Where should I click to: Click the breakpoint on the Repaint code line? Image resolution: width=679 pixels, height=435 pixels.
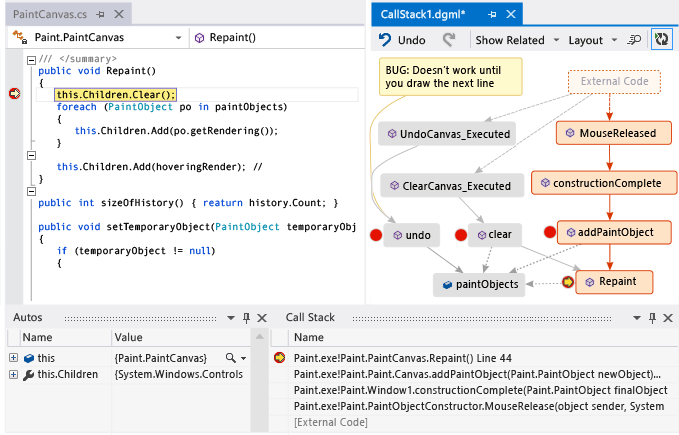(15, 94)
